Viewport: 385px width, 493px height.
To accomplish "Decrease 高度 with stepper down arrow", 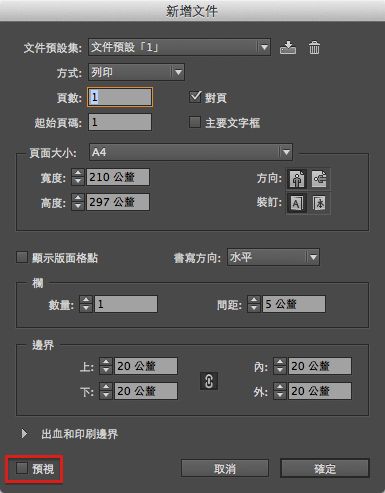I will pyautogui.click(x=78, y=206).
